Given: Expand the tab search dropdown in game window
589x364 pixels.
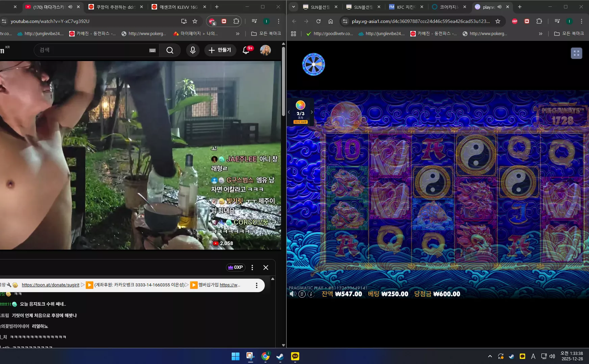Looking at the screenshot, I should pos(293,7).
